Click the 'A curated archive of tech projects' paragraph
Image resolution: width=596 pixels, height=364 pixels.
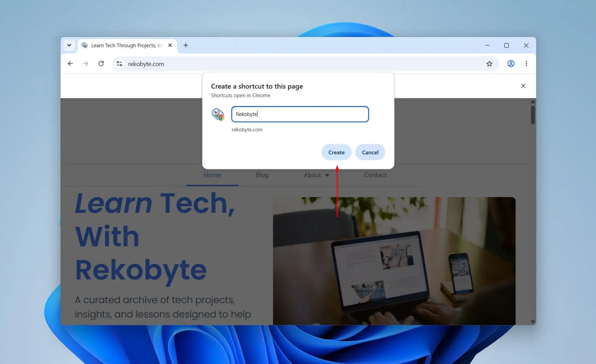163,307
